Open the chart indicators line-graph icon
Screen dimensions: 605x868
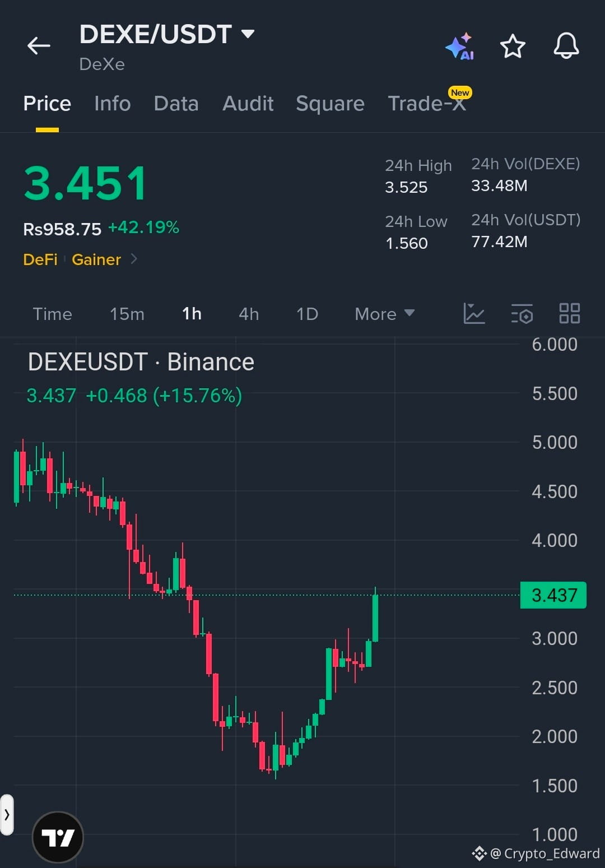474,313
